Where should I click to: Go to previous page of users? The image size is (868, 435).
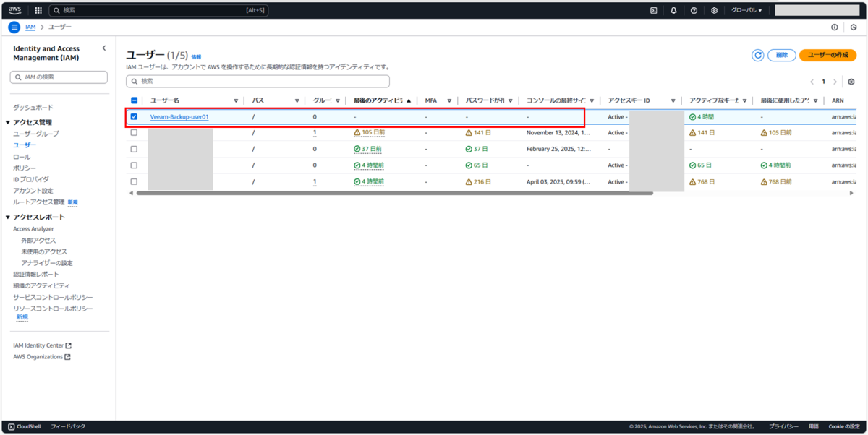tap(812, 82)
